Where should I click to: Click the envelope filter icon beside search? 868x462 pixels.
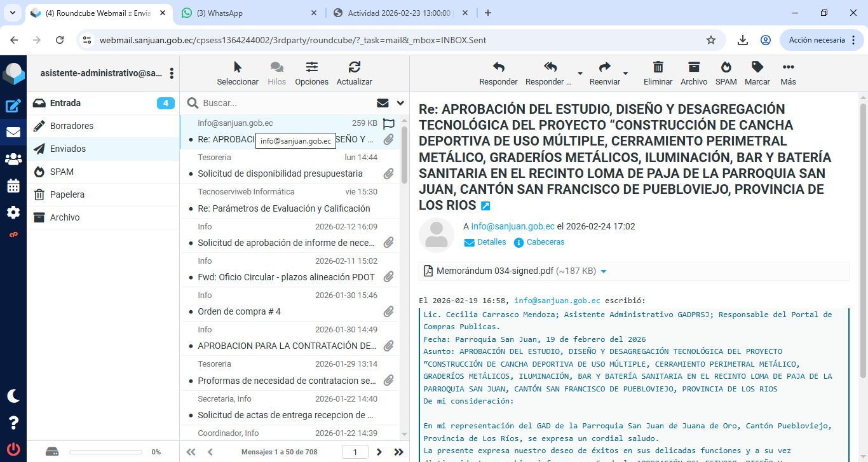click(x=383, y=103)
